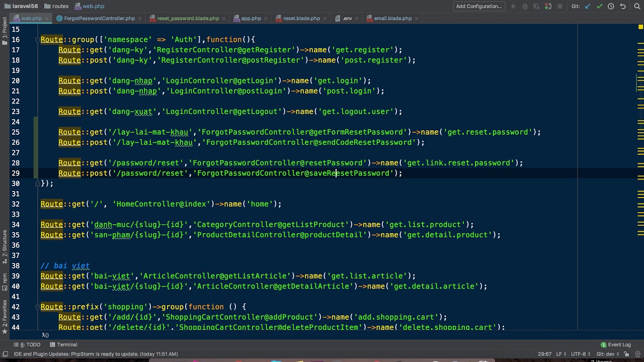Screen dimensions: 644x362
Task: Click the Debug bug icon in toolbar
Action: pos(525,7)
